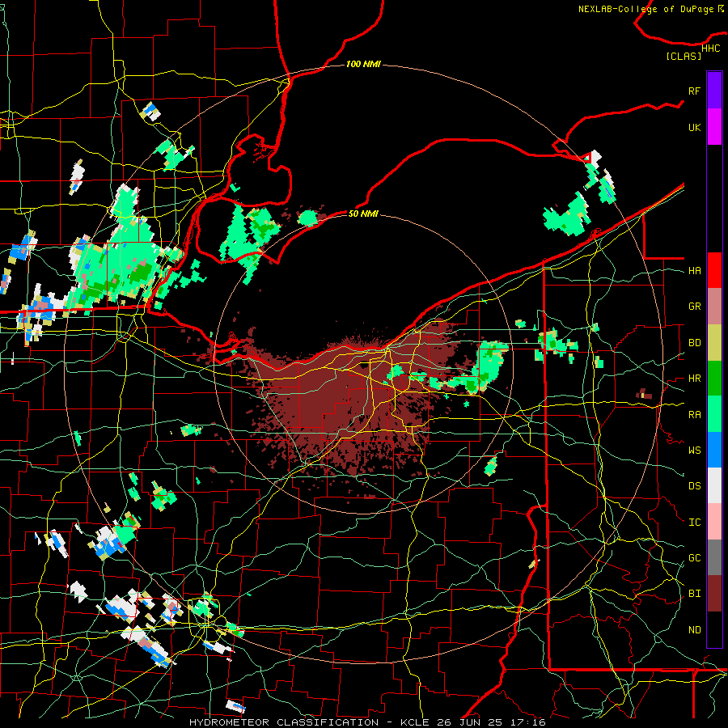The height and width of the screenshot is (728, 728).
Task: Click the blue WS legend color swatch
Action: [x=714, y=450]
